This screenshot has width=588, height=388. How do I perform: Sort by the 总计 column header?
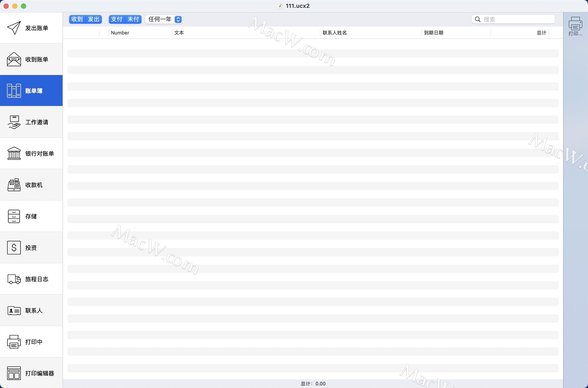tap(541, 33)
